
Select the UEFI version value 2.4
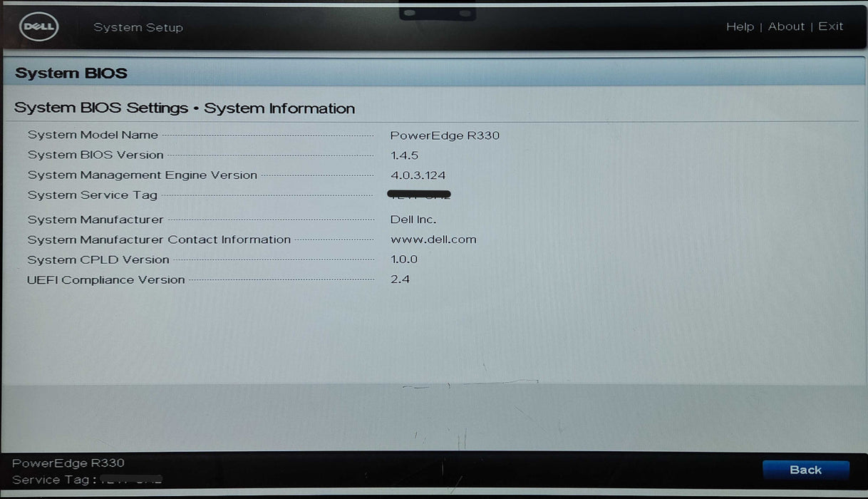click(400, 279)
